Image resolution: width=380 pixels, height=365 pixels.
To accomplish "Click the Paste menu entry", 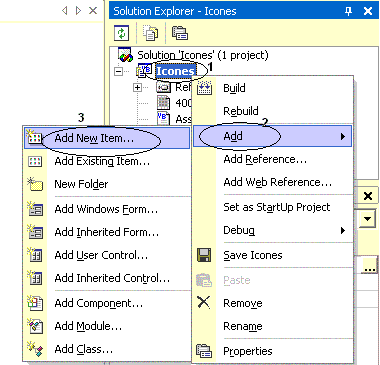I will pyautogui.click(x=272, y=280).
